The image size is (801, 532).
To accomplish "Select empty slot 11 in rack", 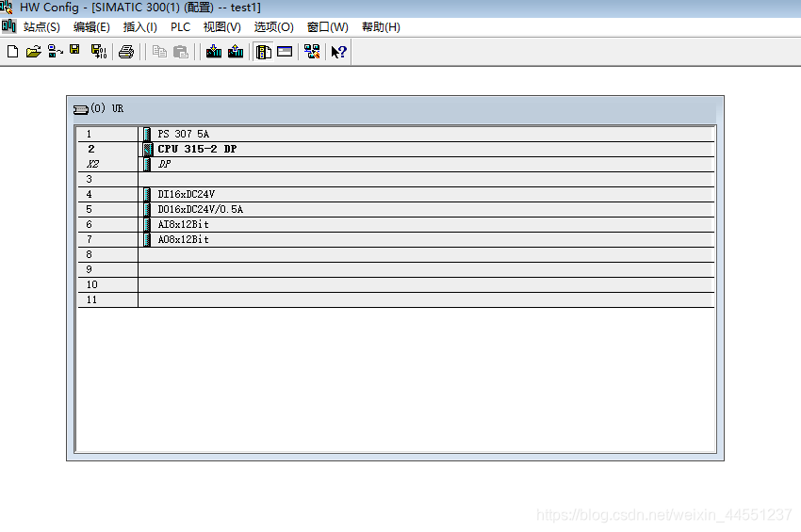I will click(396, 299).
